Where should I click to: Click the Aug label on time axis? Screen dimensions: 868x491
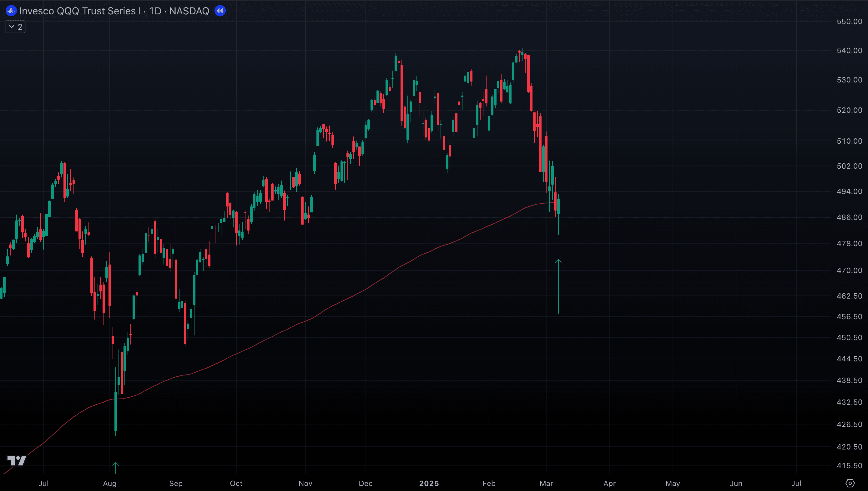(110, 483)
